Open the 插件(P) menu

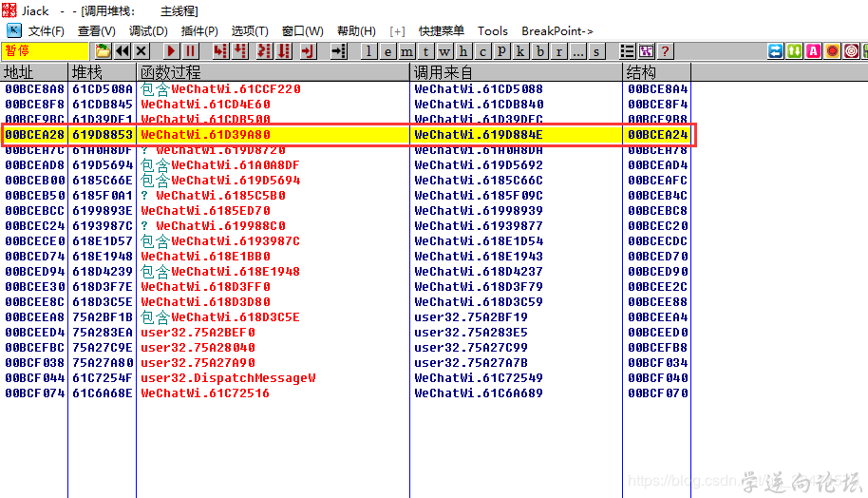[199, 31]
